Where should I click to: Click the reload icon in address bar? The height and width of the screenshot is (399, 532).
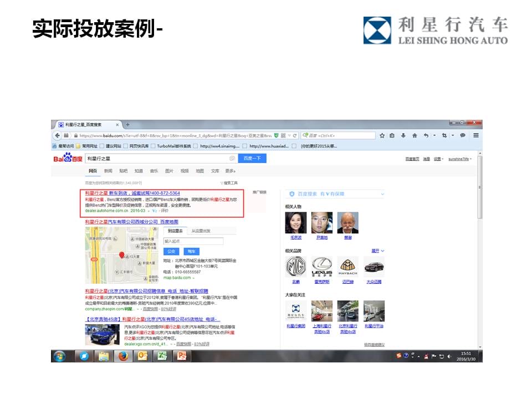(x=295, y=135)
